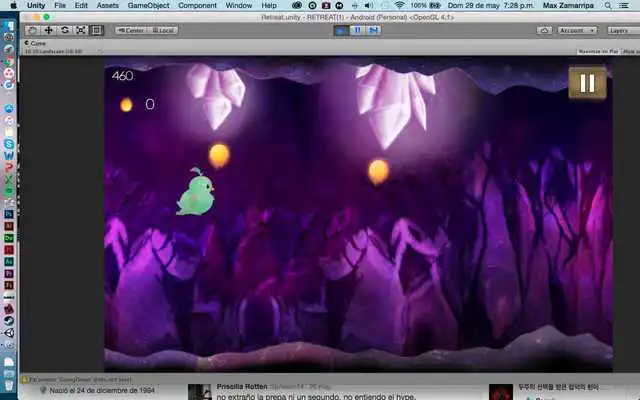Open Unity icon in the Dock

(x=9, y=333)
